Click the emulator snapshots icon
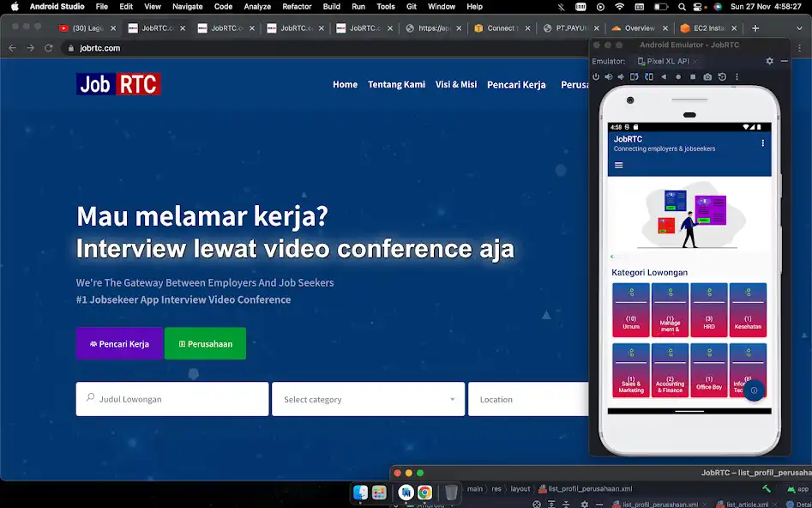The height and width of the screenshot is (508, 812). (722, 76)
